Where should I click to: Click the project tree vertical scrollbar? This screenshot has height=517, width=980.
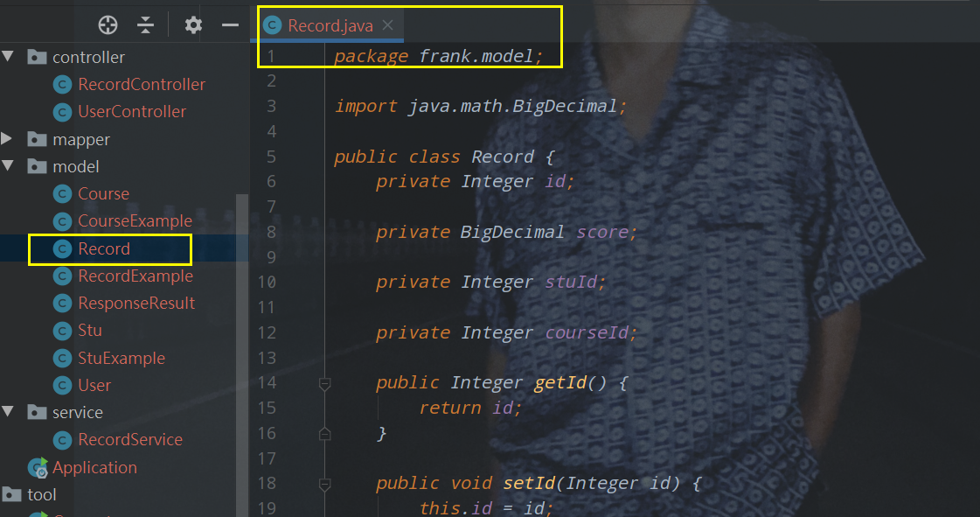pyautogui.click(x=242, y=355)
